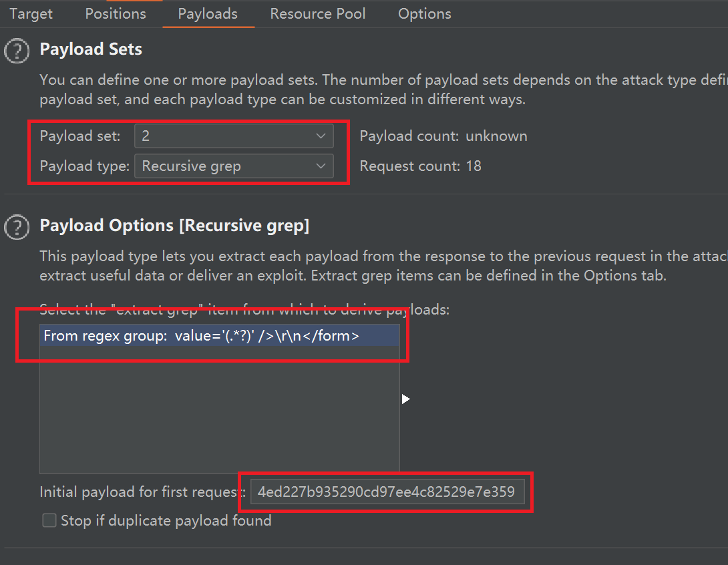
Task: Open the Payload type Recursive grep dropdown
Action: (x=233, y=166)
